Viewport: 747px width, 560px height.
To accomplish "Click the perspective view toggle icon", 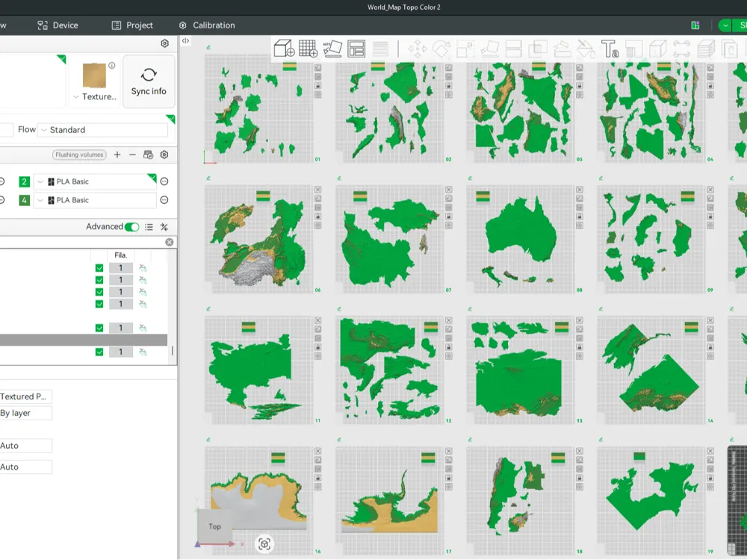I will [x=264, y=544].
